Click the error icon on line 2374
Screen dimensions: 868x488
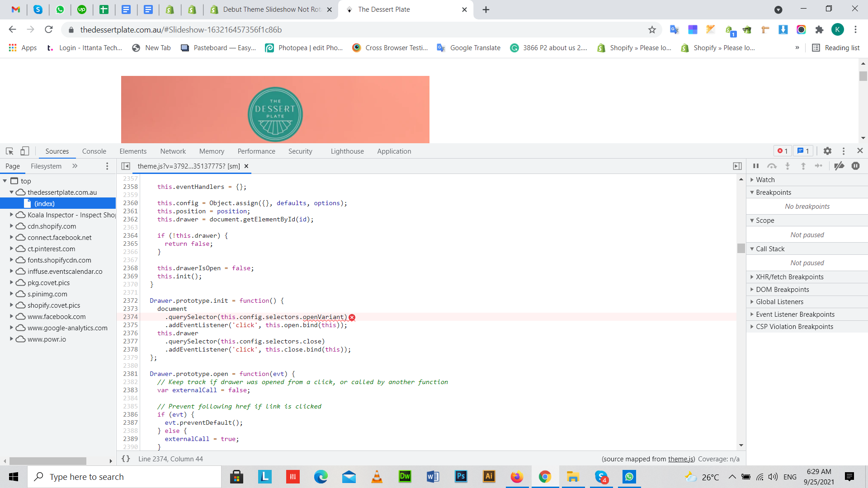352,317
